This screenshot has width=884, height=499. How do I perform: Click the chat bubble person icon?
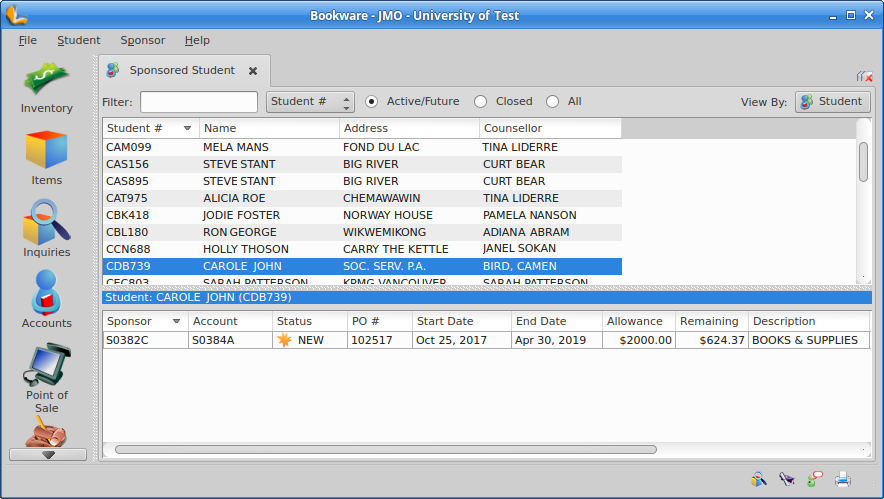(815, 479)
